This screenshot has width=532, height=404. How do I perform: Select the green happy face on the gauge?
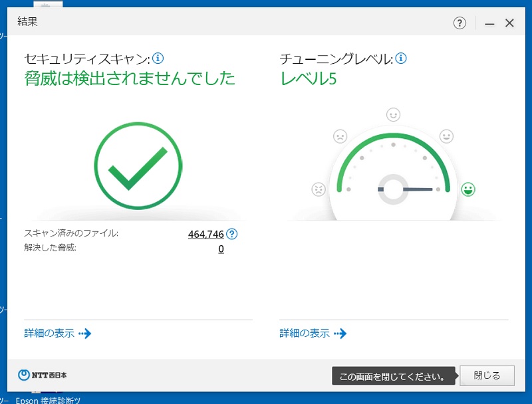click(468, 189)
